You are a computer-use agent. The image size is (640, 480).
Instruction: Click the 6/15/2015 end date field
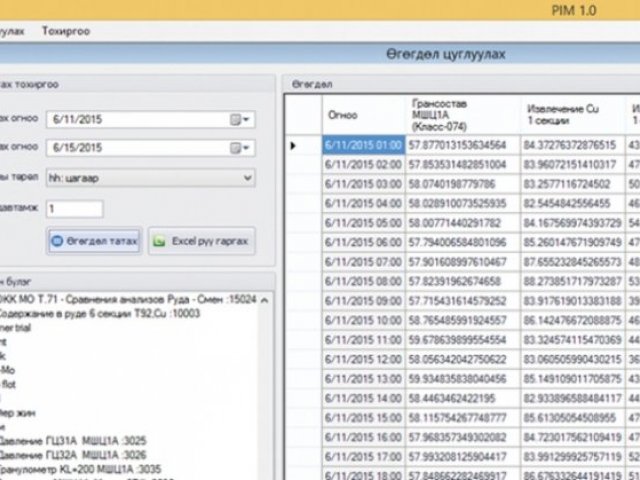click(x=151, y=148)
